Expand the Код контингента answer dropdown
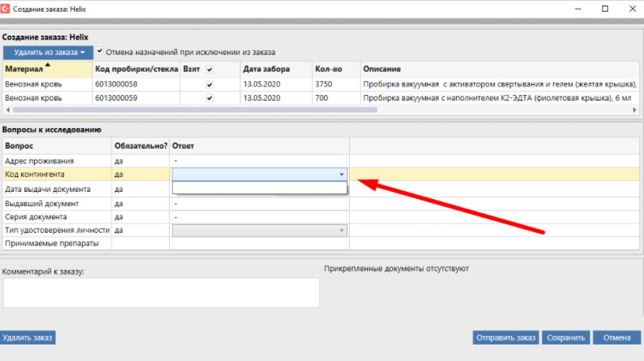Viewport: 644px width, 361px height. click(x=340, y=174)
